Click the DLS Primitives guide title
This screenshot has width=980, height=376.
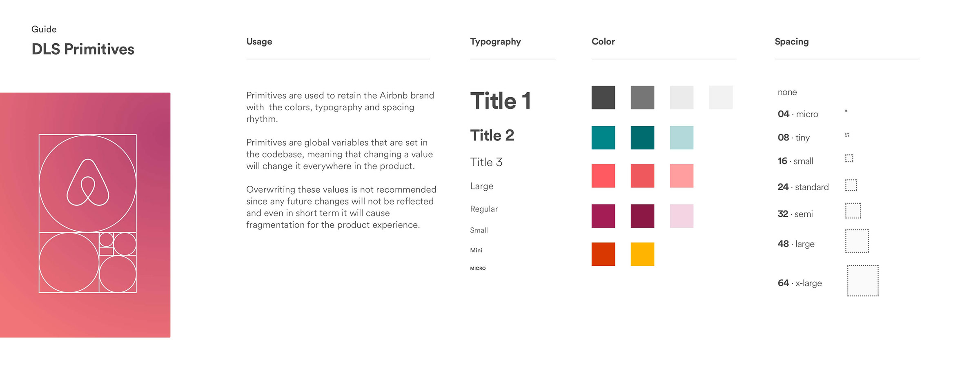(x=83, y=49)
